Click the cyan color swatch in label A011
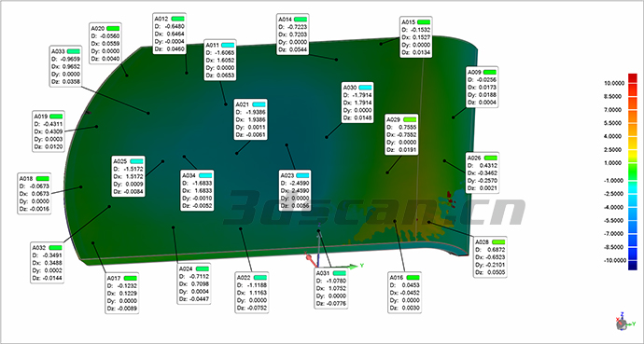The height and width of the screenshot is (344, 644). click(x=228, y=45)
